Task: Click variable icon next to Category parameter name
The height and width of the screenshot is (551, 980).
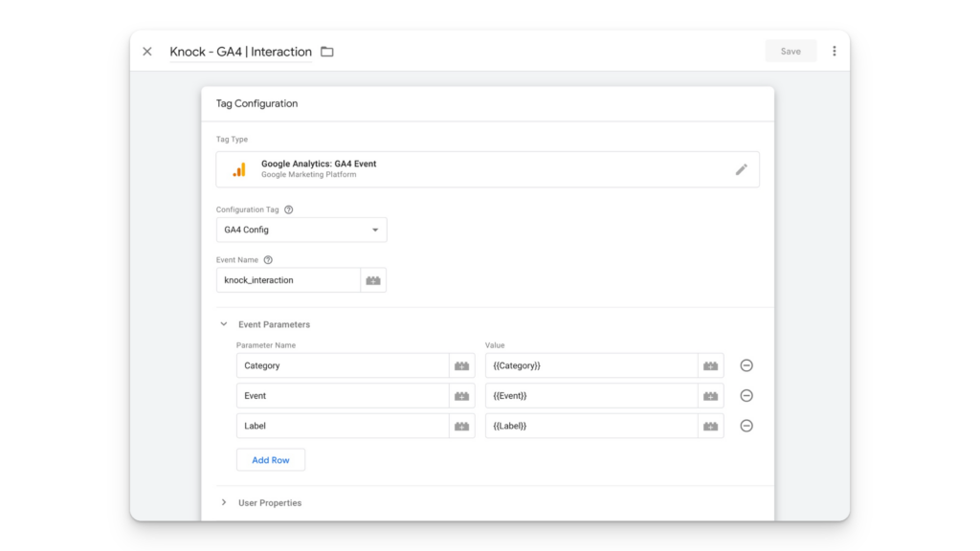Action: click(x=462, y=366)
